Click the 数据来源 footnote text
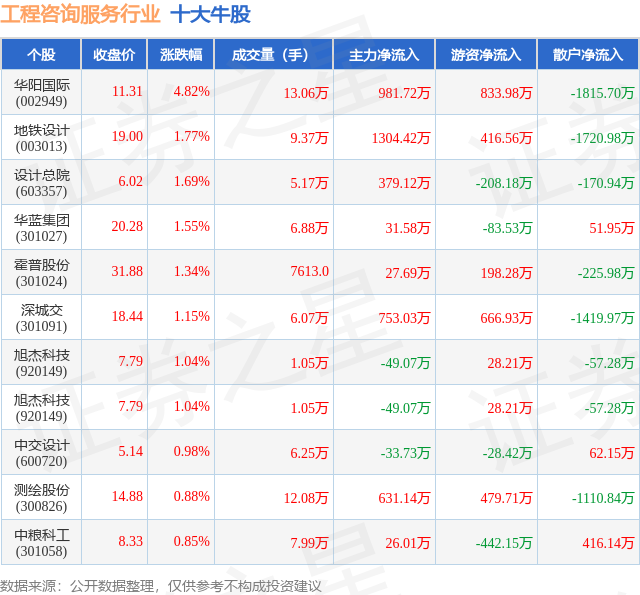Screen dimensions: 640x595 160,586
